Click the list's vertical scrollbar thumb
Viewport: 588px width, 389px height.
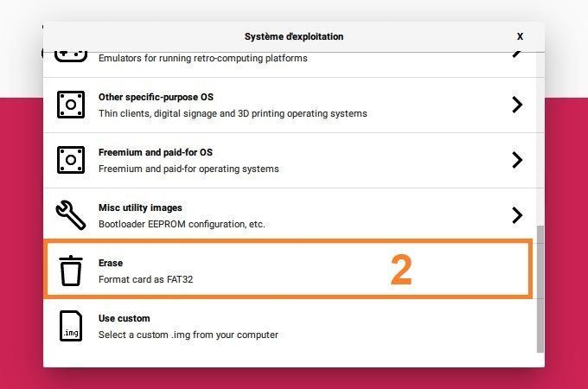[540, 289]
